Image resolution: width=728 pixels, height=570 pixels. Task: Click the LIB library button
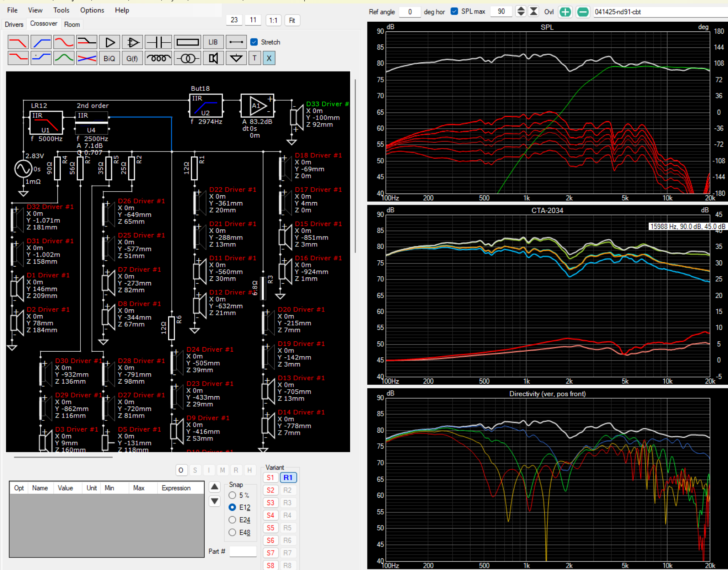(x=213, y=42)
